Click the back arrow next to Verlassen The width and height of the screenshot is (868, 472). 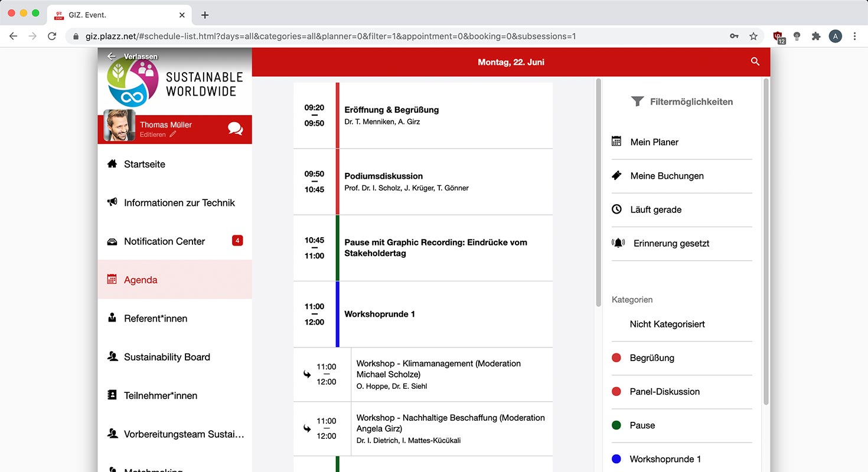pos(111,56)
